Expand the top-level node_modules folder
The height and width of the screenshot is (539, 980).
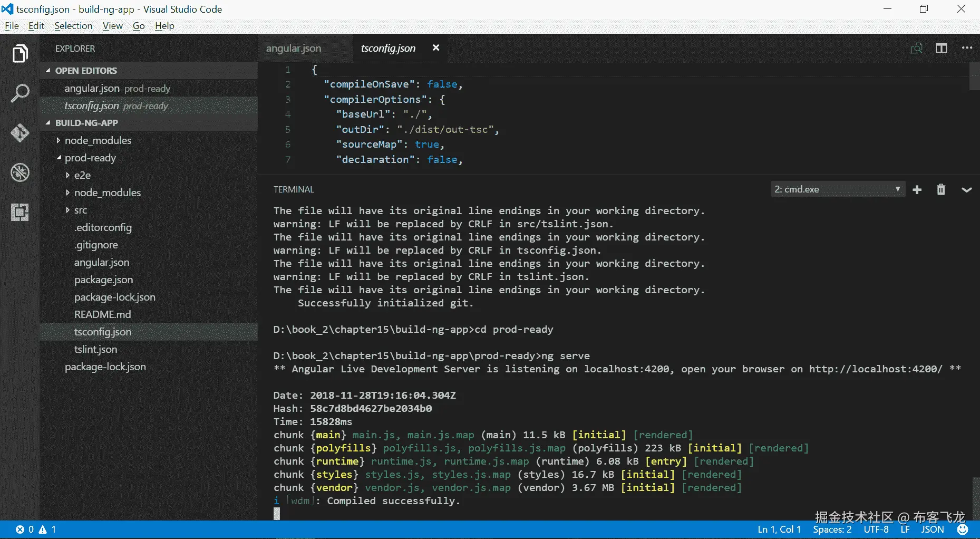tap(149, 140)
